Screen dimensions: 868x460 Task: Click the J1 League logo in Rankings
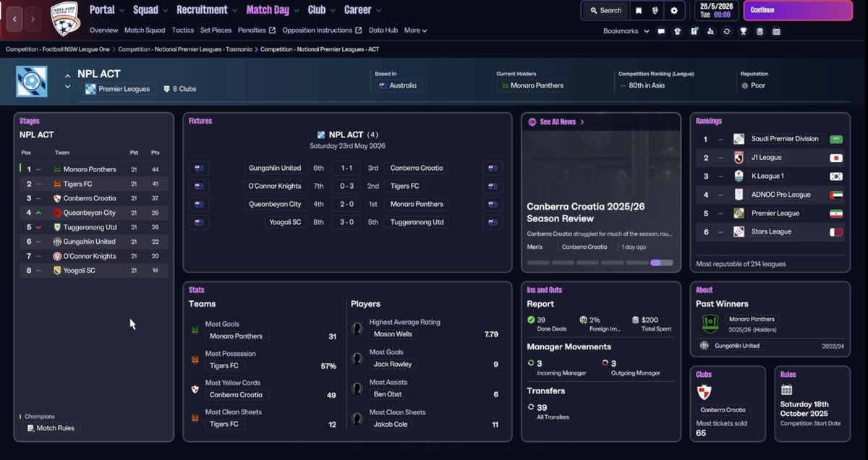click(739, 158)
